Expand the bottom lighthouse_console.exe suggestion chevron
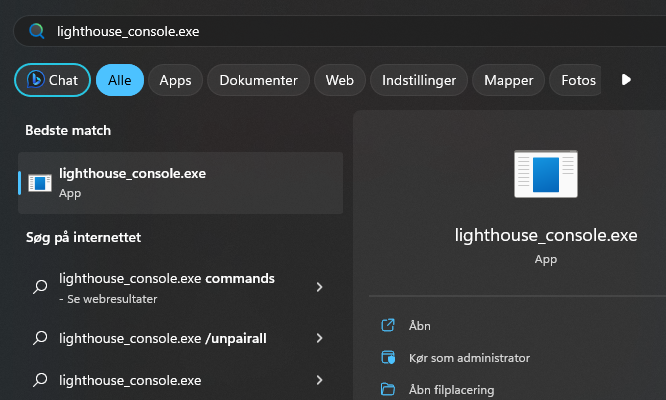Image resolution: width=666 pixels, height=400 pixels. [x=319, y=380]
